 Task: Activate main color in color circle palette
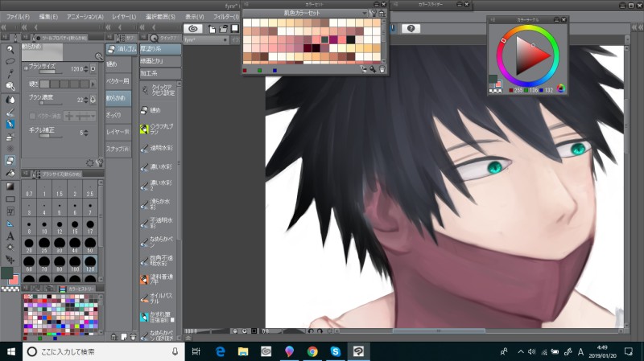pos(493,79)
